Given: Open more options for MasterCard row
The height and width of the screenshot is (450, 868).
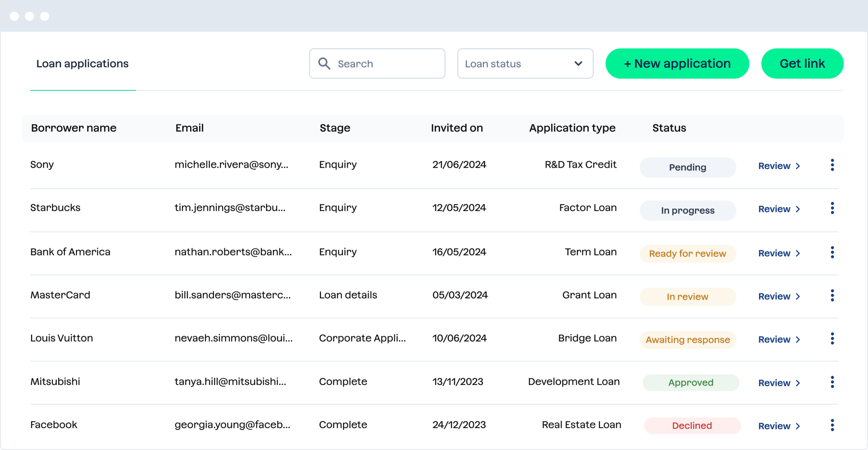Looking at the screenshot, I should (x=832, y=296).
